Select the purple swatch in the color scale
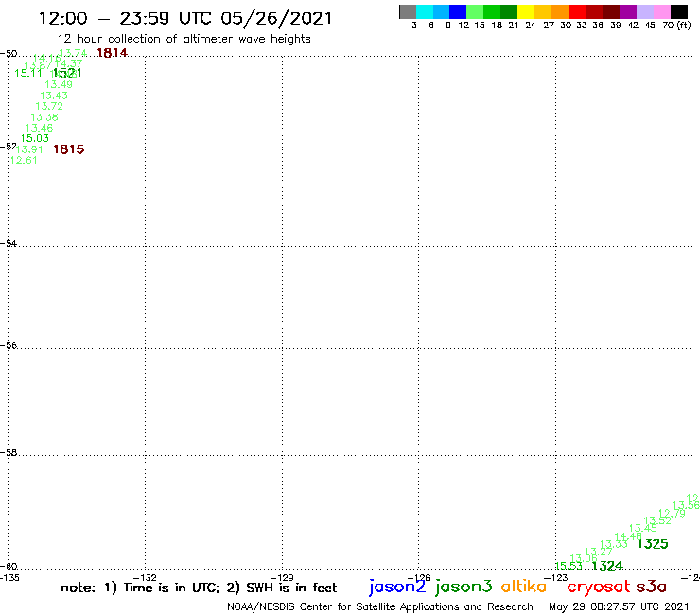Screen dimensions: 700x615 coord(628,11)
